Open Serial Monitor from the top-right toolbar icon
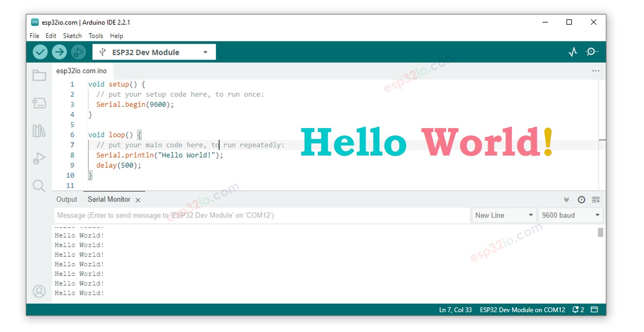This screenshot has height=332, width=644. tap(592, 52)
